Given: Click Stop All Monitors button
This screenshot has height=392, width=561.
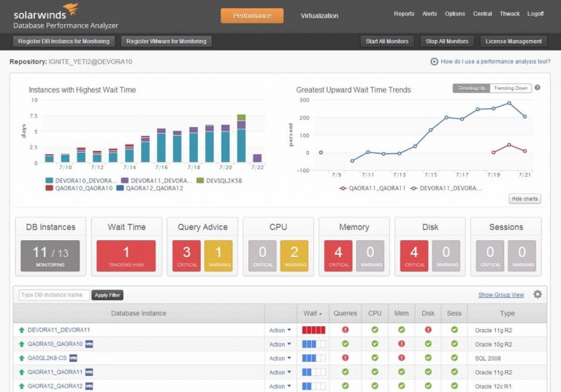Looking at the screenshot, I should (x=447, y=41).
